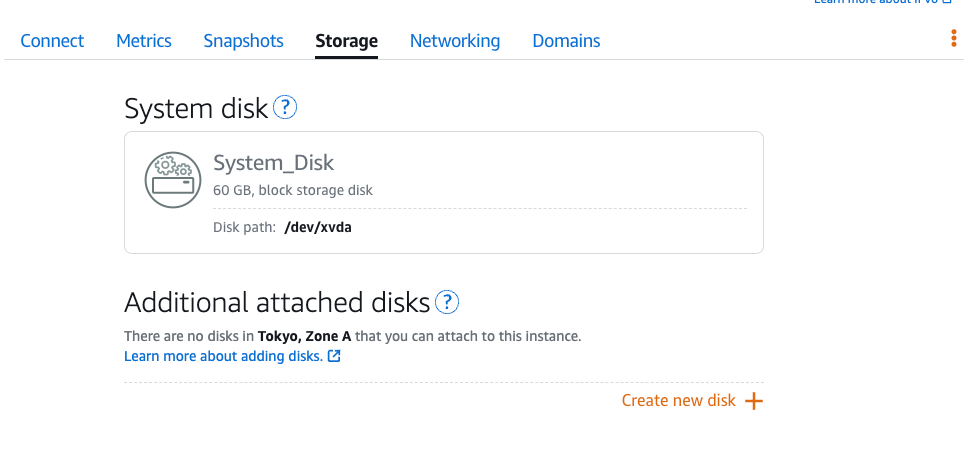Click the /dev/xvda disk path value
The height and width of the screenshot is (459, 972).
(318, 227)
